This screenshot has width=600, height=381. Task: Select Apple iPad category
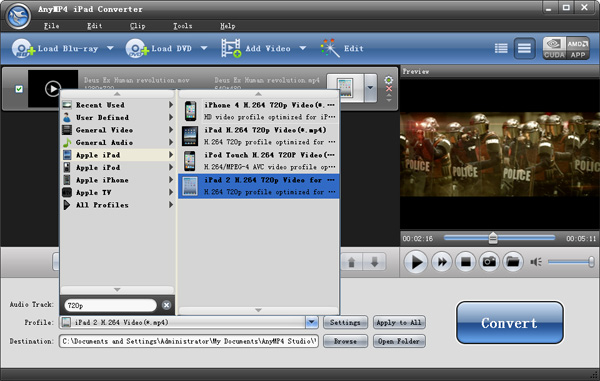[118, 155]
